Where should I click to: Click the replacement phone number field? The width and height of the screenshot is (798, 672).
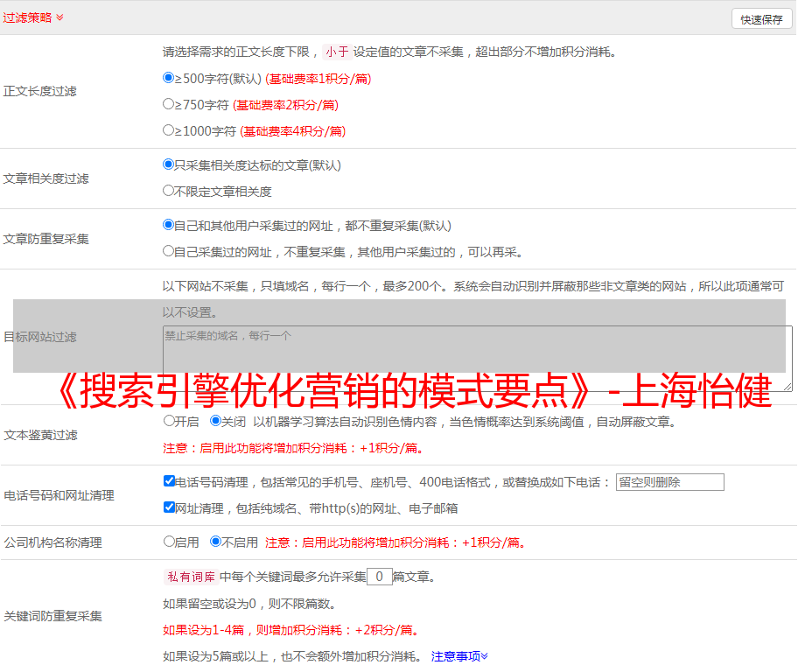point(669,482)
